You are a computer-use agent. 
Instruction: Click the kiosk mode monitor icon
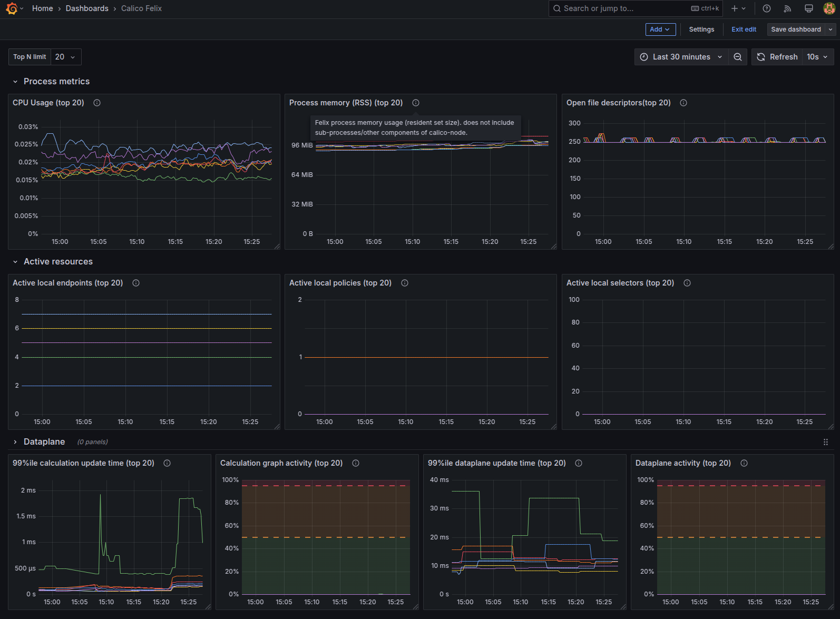808,8
